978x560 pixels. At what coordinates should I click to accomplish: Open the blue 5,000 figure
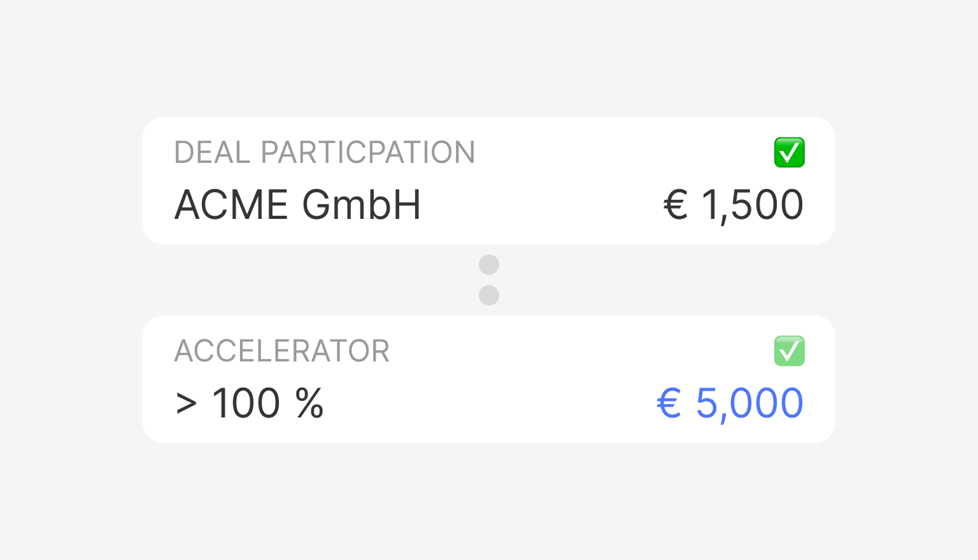749,404
